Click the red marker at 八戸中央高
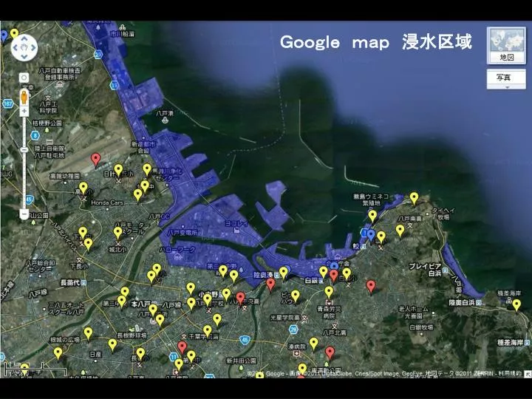The height and width of the screenshot is (399, 532). click(x=241, y=298)
